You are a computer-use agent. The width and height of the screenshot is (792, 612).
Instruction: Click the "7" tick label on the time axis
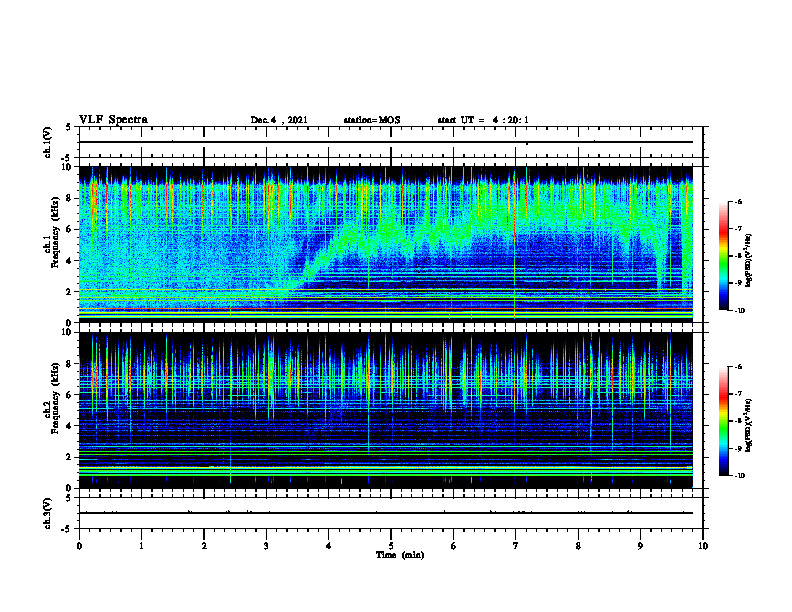(x=516, y=546)
